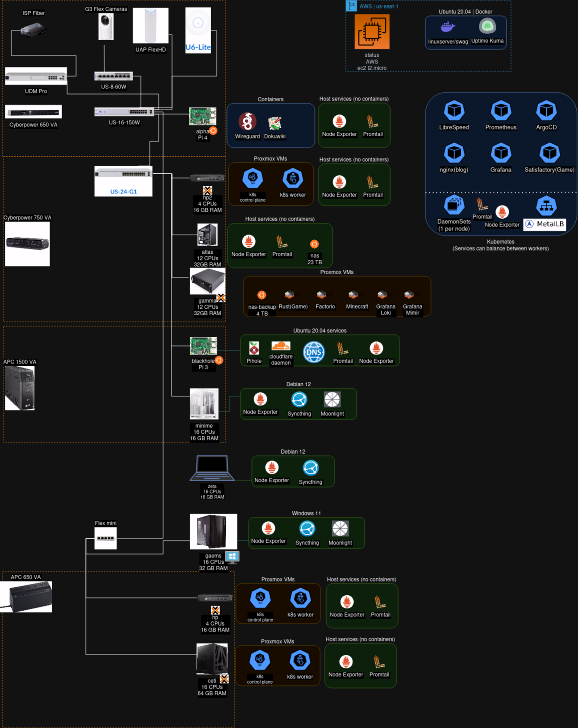
Task: Select Node Exporter in zeta Debian 12
Action: (x=272, y=468)
